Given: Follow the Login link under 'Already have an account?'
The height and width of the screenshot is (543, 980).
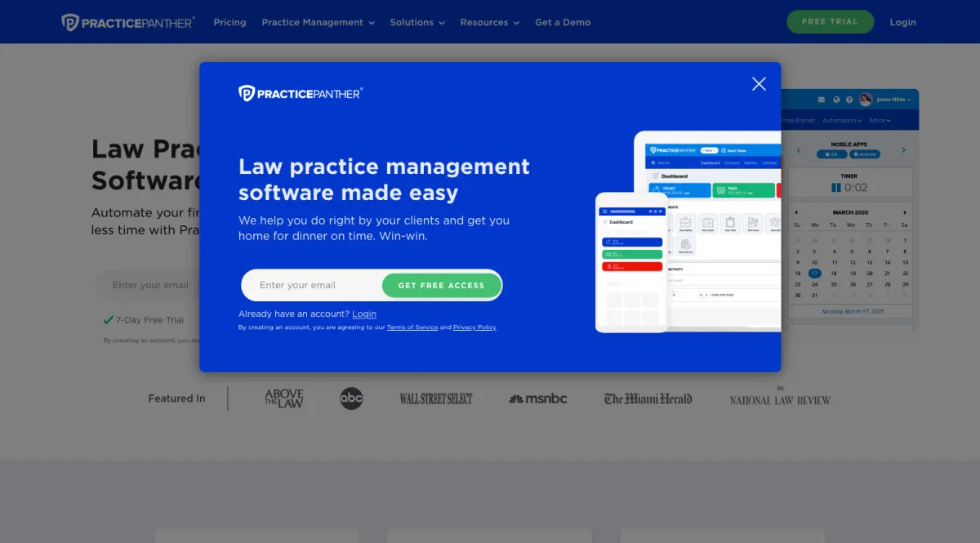Looking at the screenshot, I should point(364,314).
